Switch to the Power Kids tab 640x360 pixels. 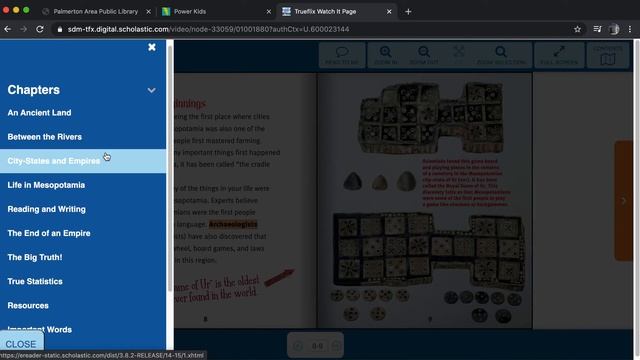point(190,11)
